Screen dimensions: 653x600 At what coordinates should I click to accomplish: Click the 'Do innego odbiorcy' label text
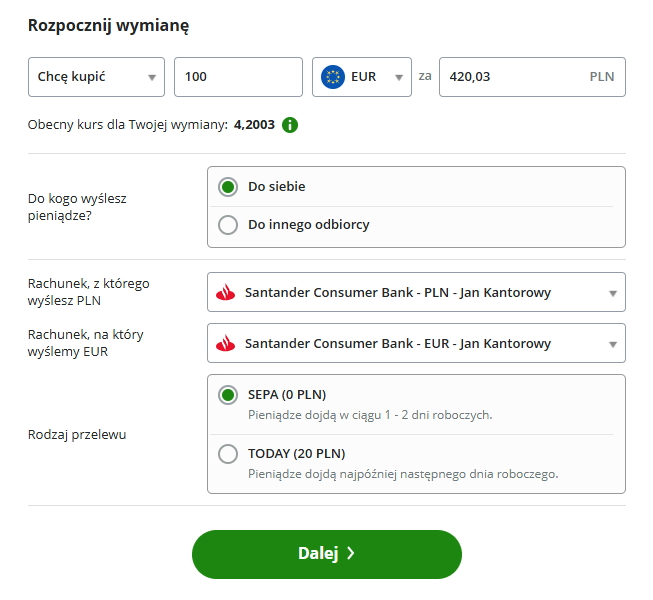(309, 225)
